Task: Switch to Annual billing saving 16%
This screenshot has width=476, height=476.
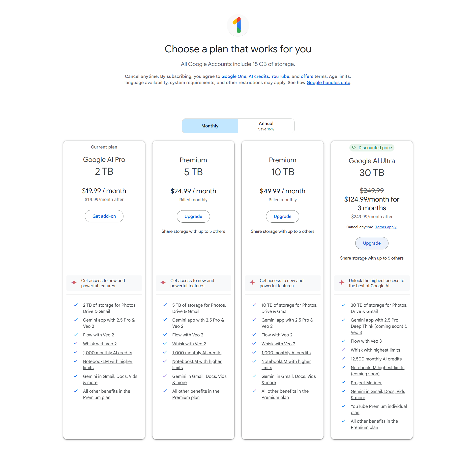Action: (x=266, y=126)
